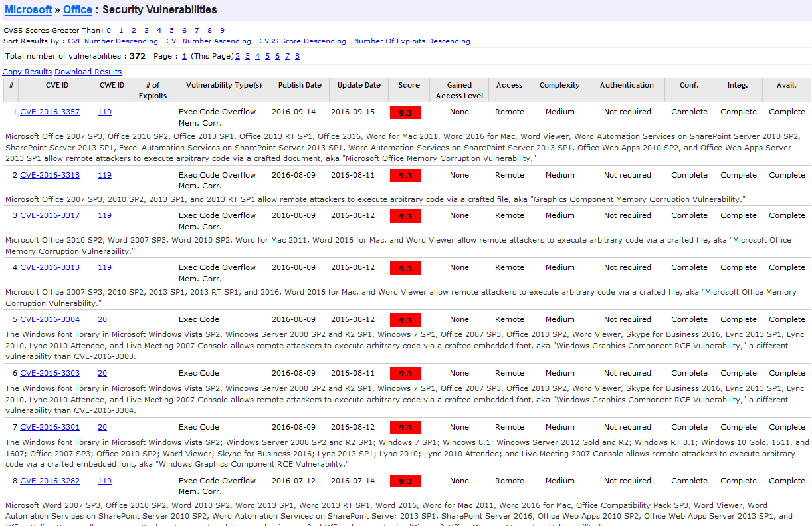Click the red 9.3 score of CVE-2016-3282
The width and height of the screenshot is (812, 526).
(x=405, y=481)
